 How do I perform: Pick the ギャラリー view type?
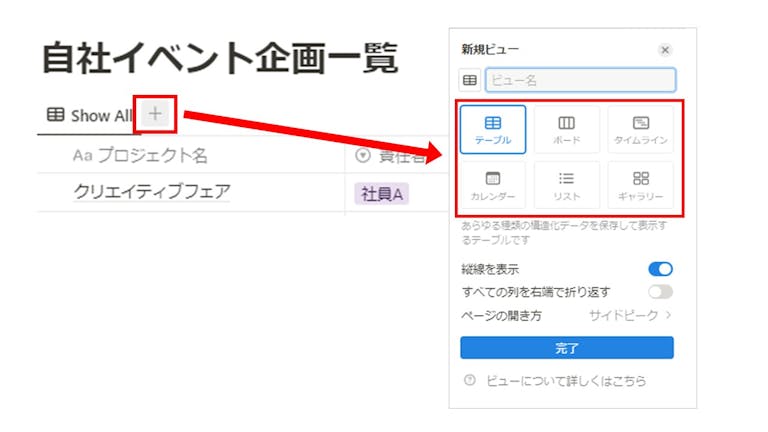click(x=641, y=186)
